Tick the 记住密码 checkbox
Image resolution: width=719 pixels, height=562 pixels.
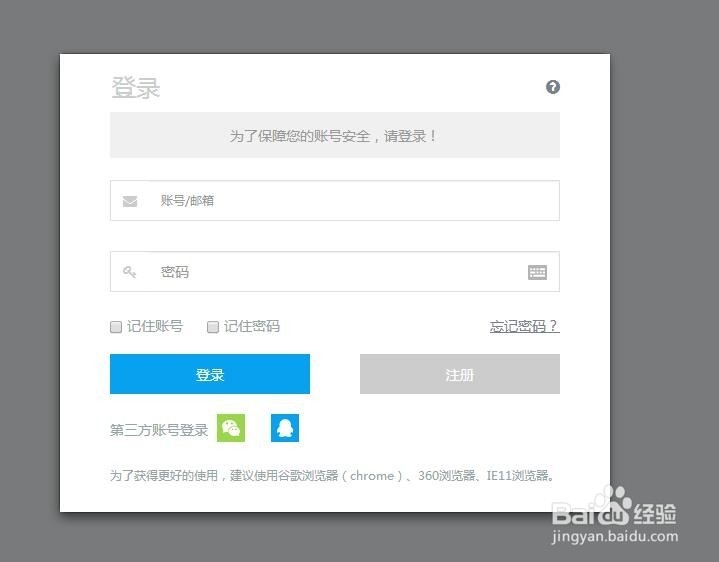point(213,326)
